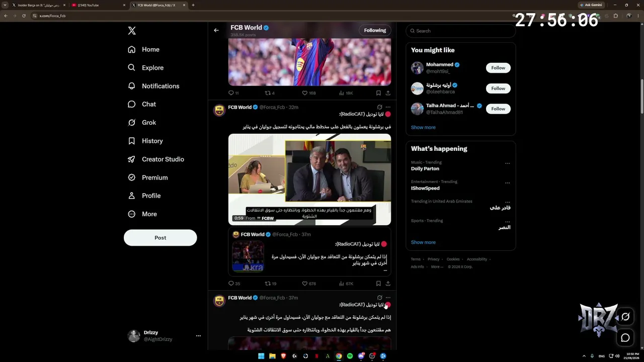Open the Terms link in the footer
644x362 pixels.
click(416, 259)
